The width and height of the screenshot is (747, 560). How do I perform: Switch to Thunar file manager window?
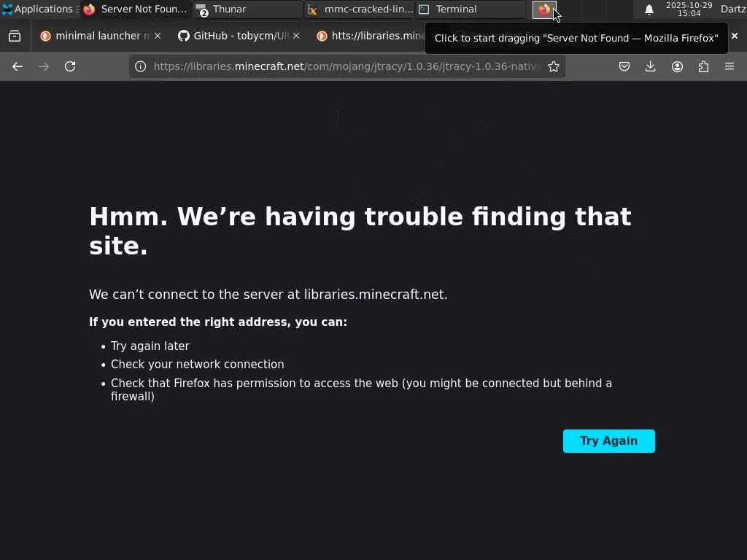tap(248, 9)
